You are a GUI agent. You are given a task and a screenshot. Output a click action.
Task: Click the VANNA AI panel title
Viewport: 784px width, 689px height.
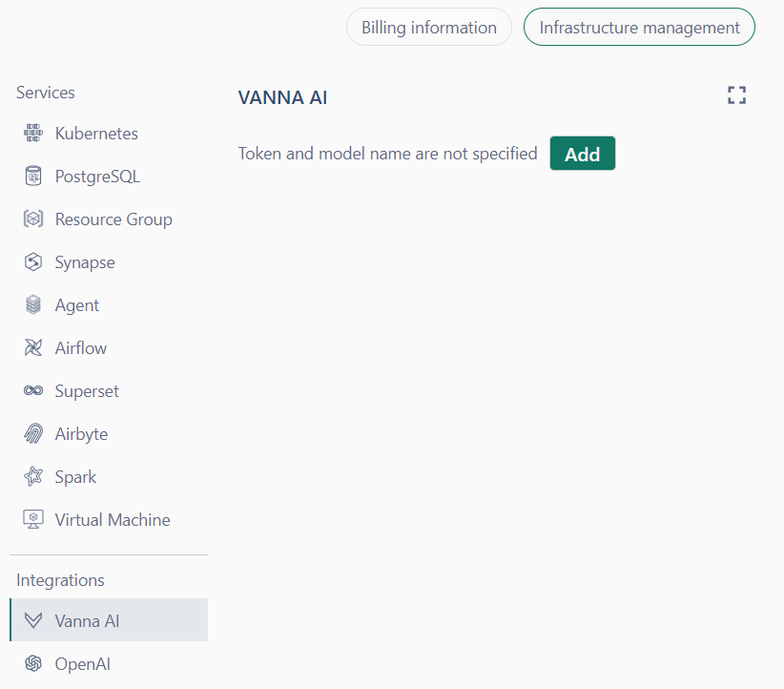tap(282, 97)
